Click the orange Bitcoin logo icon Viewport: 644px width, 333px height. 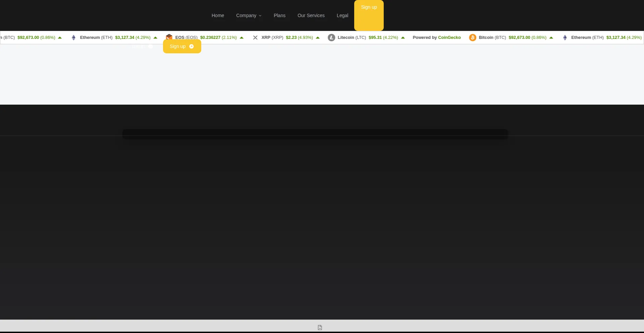[473, 38]
